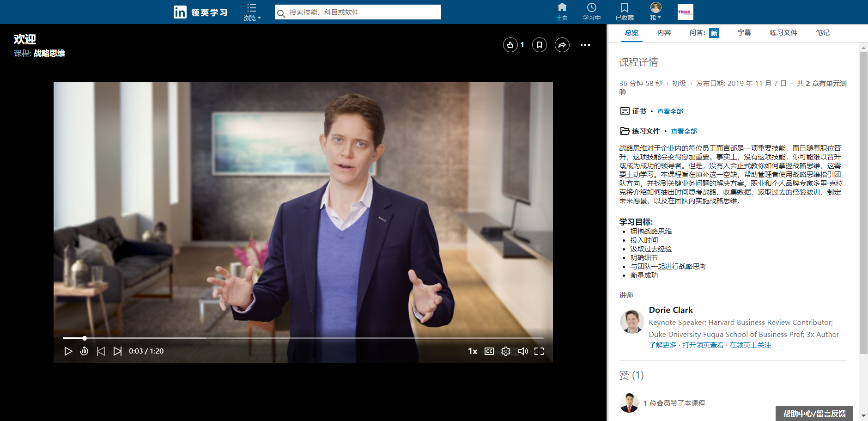The height and width of the screenshot is (421, 868).
Task: Click 了解更多 about the instructor
Action: 663,345
